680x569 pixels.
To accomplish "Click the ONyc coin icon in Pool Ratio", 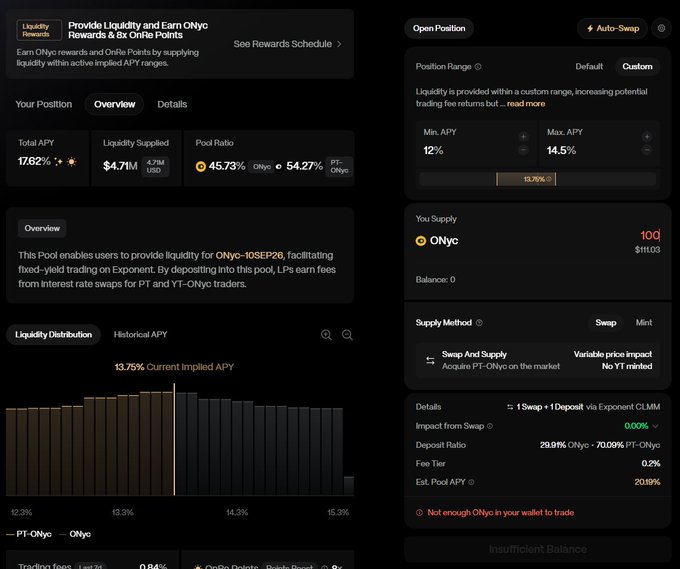I will point(200,166).
